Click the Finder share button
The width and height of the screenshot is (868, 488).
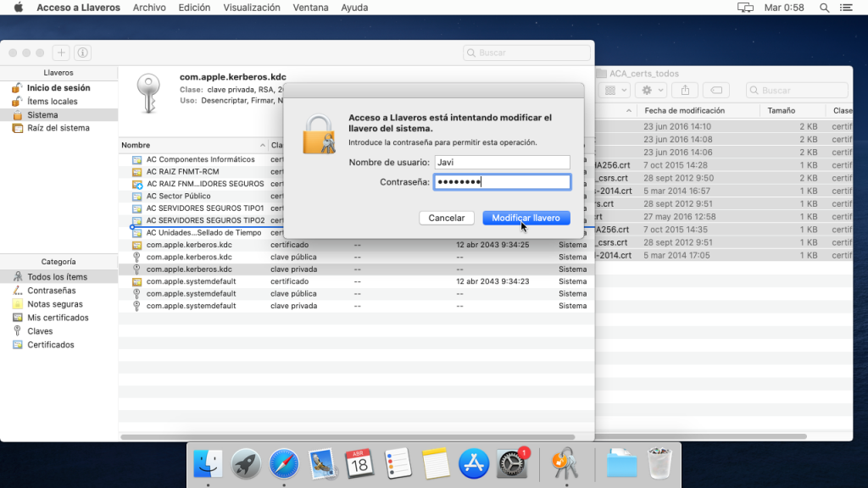coord(685,90)
